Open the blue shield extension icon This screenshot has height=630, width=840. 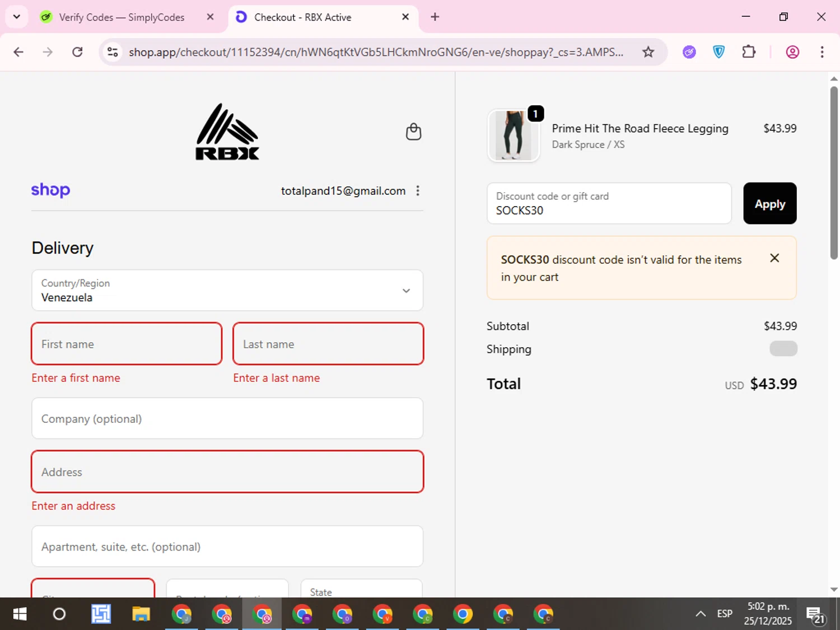pos(718,52)
